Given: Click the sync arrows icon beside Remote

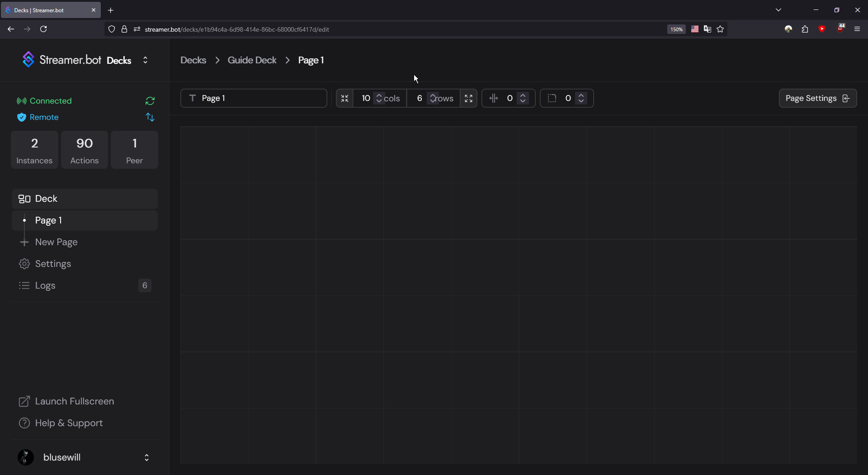Looking at the screenshot, I should click(150, 117).
